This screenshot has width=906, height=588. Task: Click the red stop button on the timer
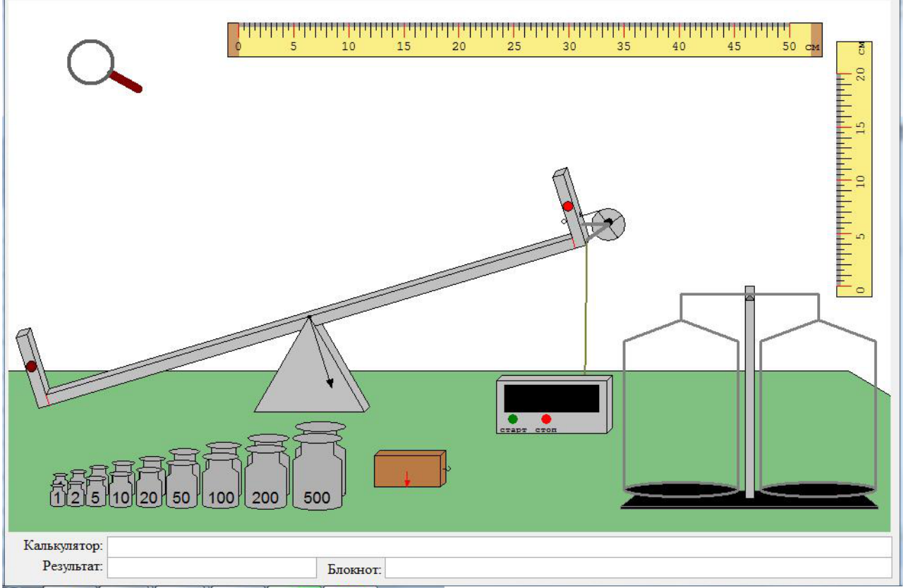click(546, 419)
